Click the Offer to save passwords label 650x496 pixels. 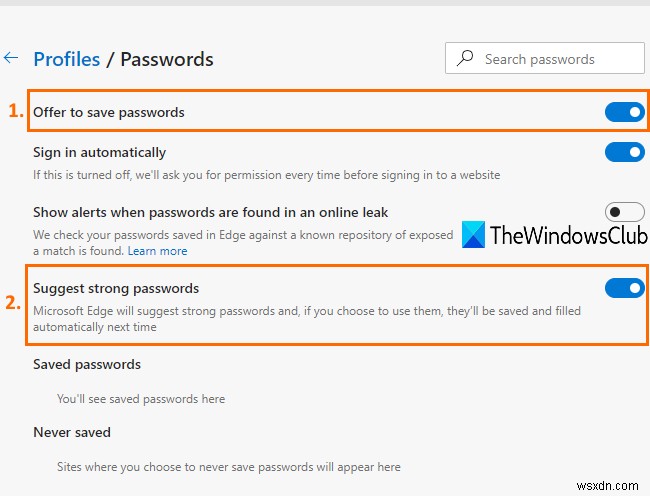pyautogui.click(x=109, y=112)
